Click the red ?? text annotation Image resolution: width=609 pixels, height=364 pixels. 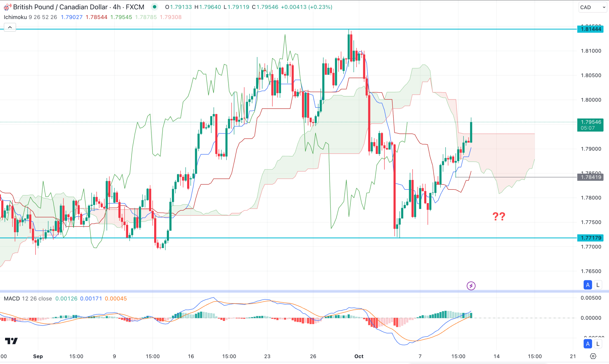pos(499,216)
